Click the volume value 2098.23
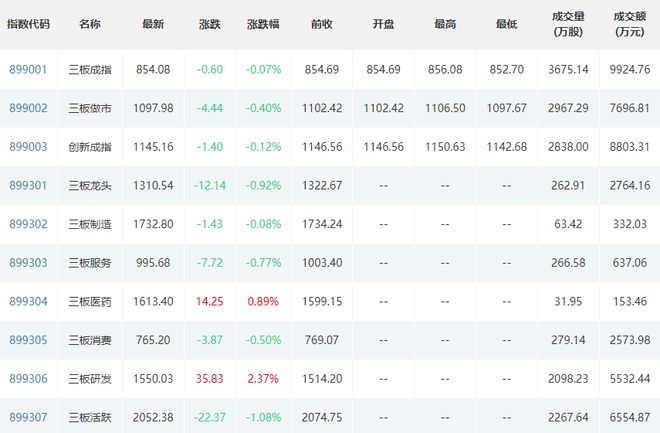660x433 pixels. (568, 379)
